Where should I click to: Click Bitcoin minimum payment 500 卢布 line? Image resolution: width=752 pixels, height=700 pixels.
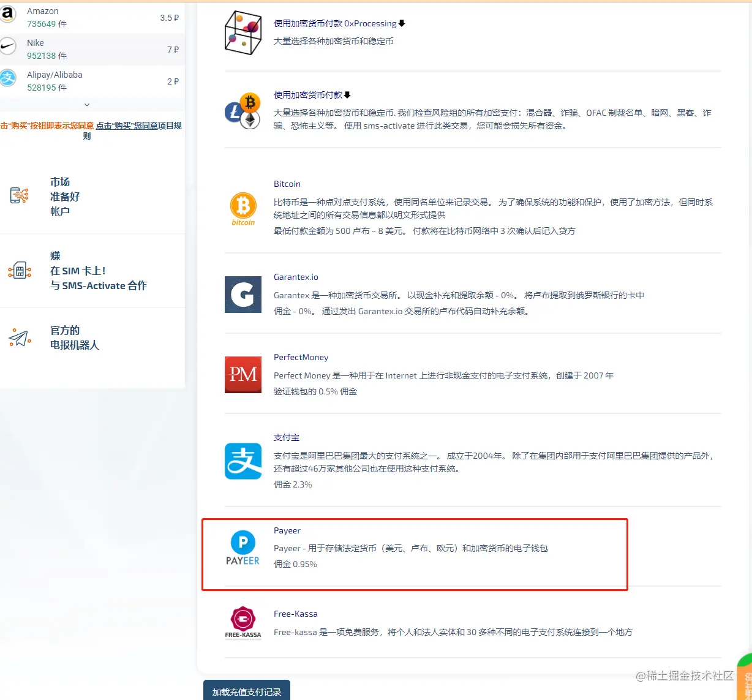click(424, 231)
